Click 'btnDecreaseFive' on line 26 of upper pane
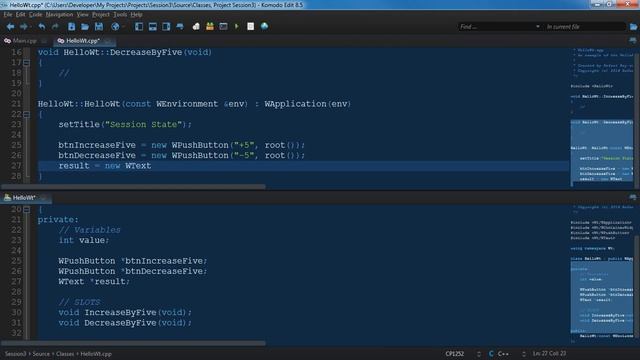 pos(97,156)
